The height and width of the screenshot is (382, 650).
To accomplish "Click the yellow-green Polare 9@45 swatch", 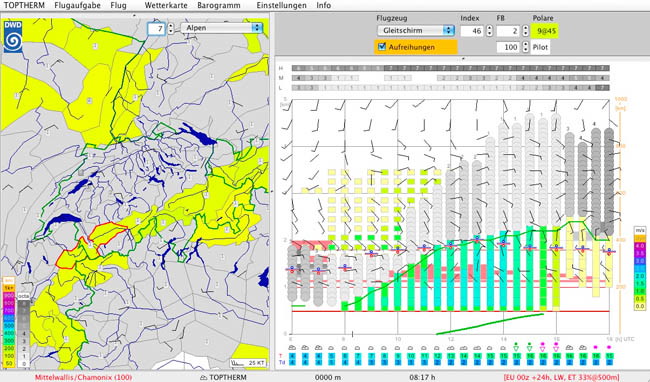I will click(x=546, y=31).
